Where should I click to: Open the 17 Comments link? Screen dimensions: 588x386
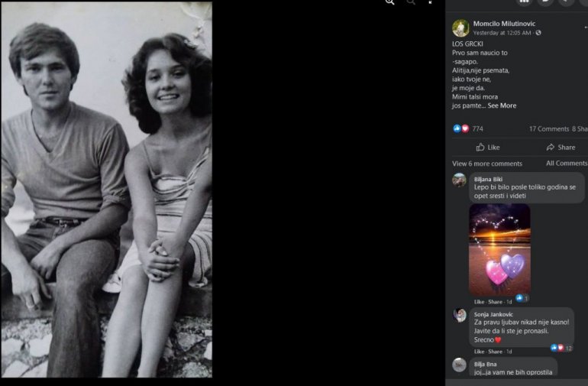(548, 129)
